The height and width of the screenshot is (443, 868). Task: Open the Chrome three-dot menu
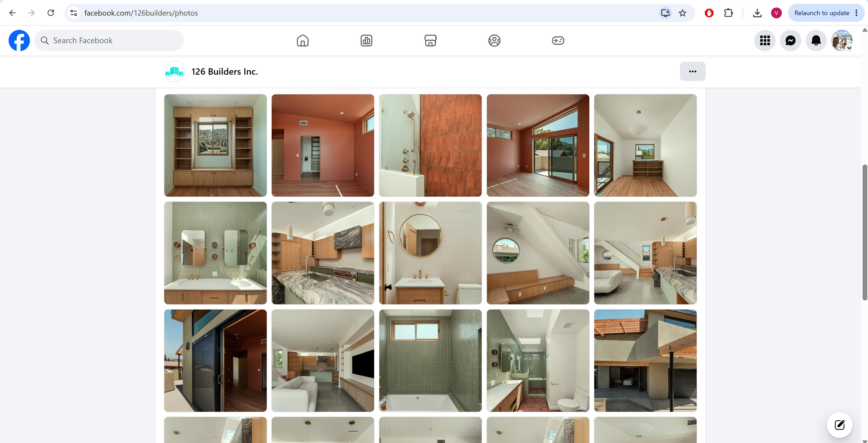(856, 13)
